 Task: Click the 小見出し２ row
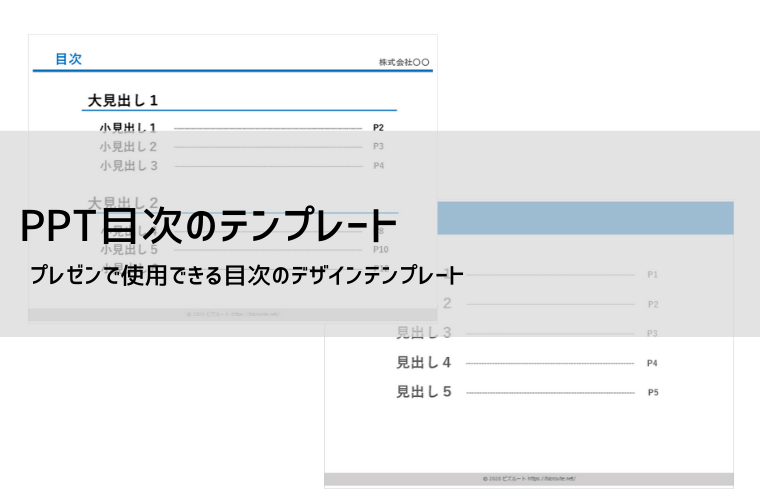[242, 146]
